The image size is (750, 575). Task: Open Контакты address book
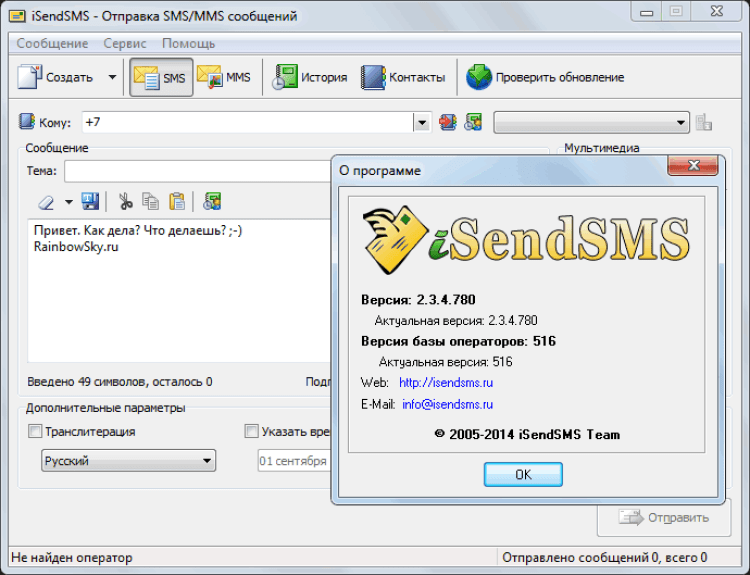click(403, 77)
